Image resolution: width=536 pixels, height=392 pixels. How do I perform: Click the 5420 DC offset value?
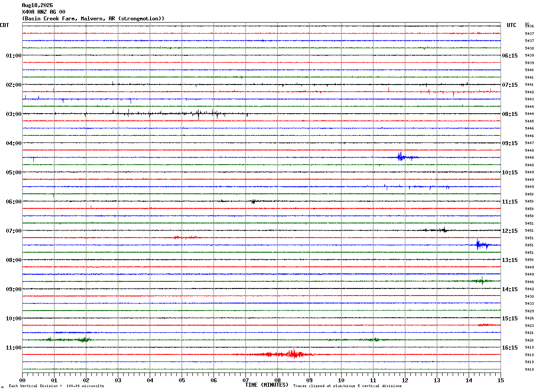[529, 340]
